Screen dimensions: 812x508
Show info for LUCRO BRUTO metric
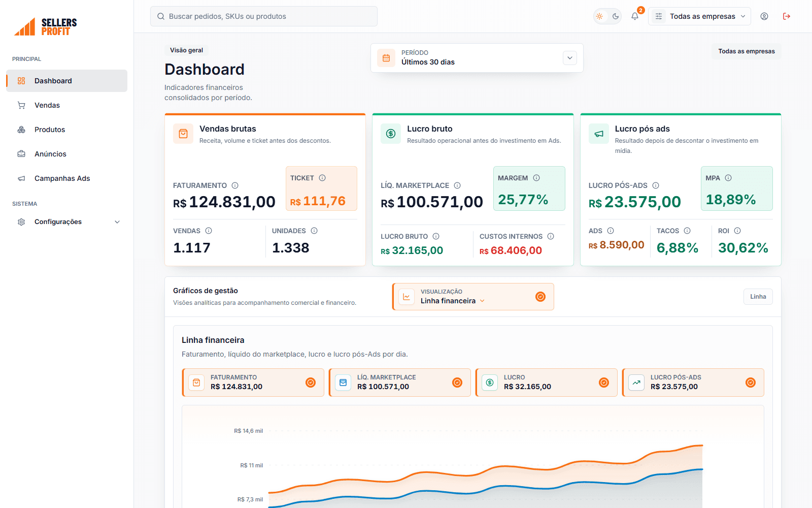[x=436, y=236]
